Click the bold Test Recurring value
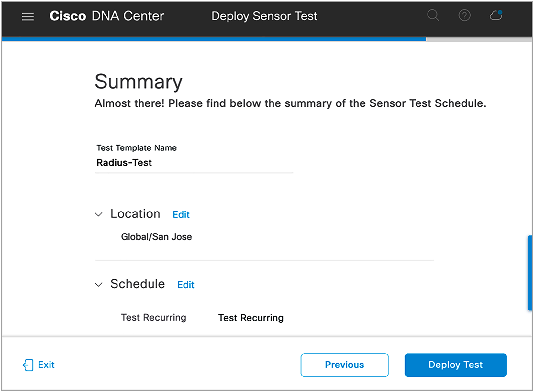534x392 pixels. [251, 318]
